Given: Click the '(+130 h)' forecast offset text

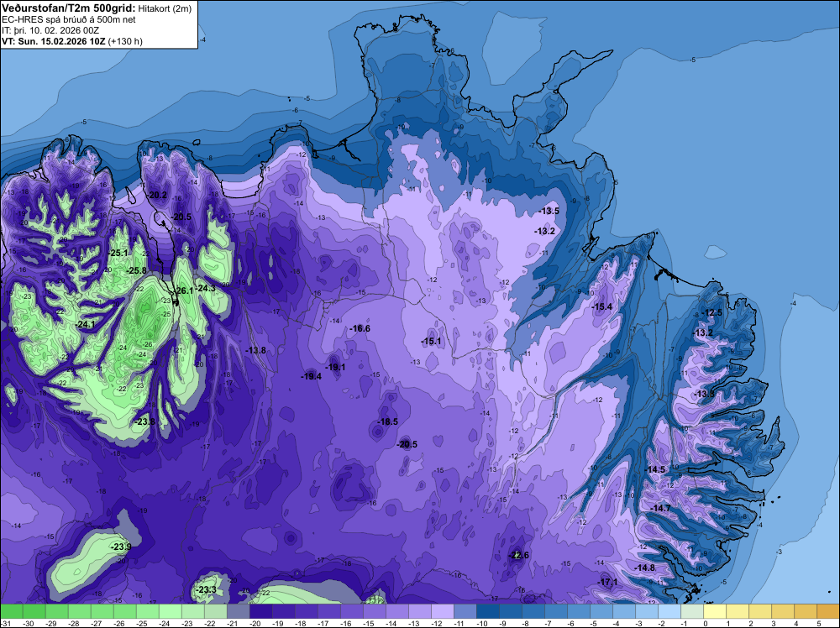Looking at the screenshot, I should [125, 41].
